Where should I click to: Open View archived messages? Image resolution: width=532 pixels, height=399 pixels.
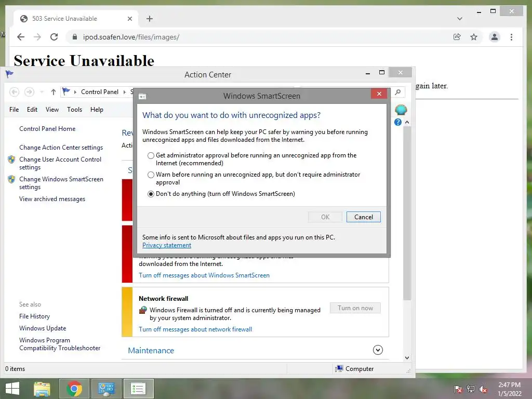coord(52,199)
